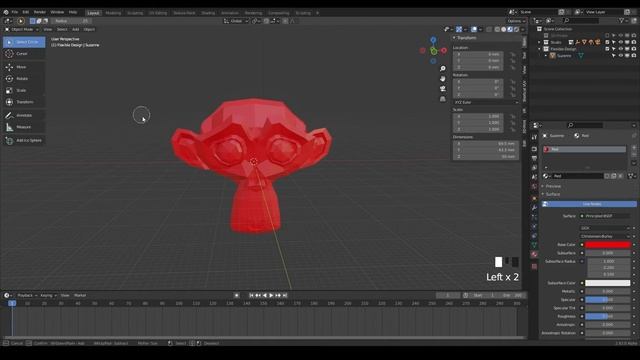The height and width of the screenshot is (360, 640).
Task: Select solid viewport shading icon
Action: [504, 29]
